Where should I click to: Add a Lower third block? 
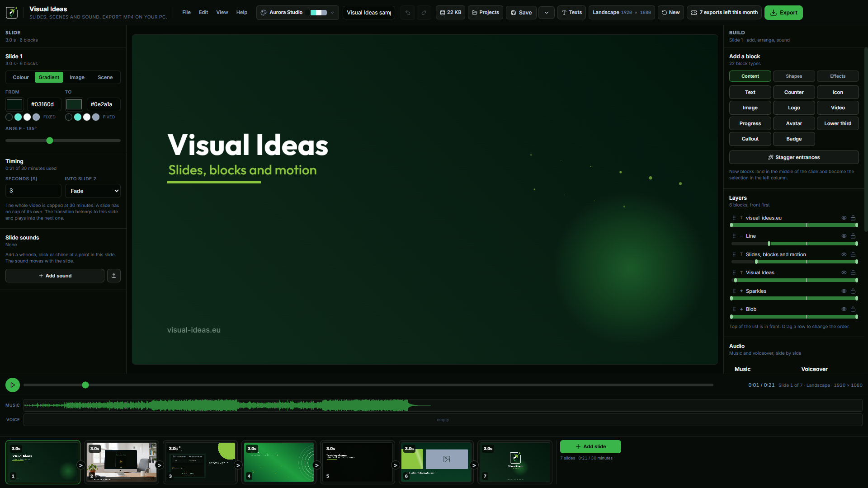tap(838, 123)
